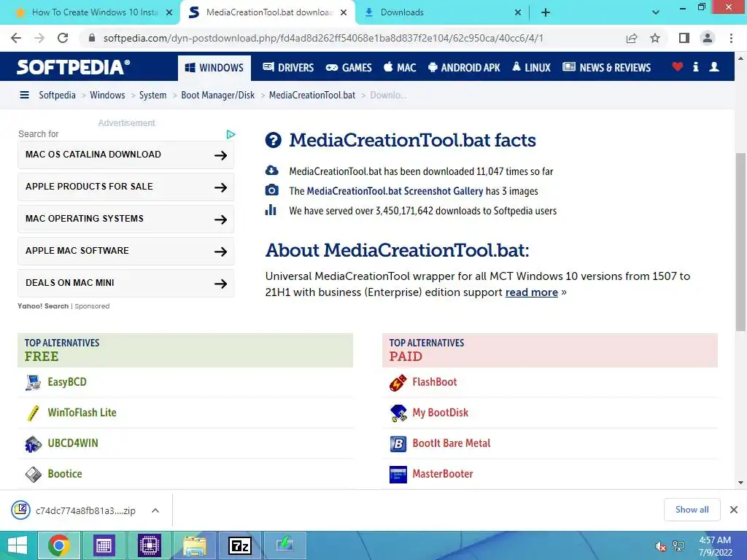
Task: Click the share page icon in address bar
Action: coord(632,38)
